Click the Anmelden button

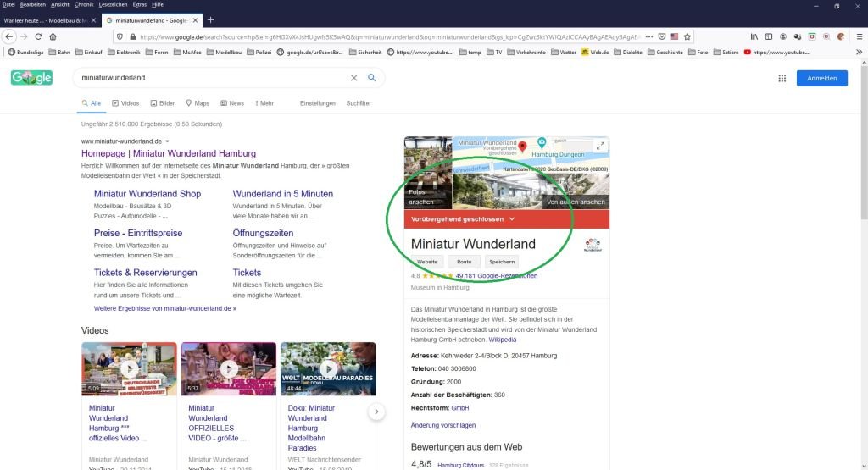tap(821, 78)
